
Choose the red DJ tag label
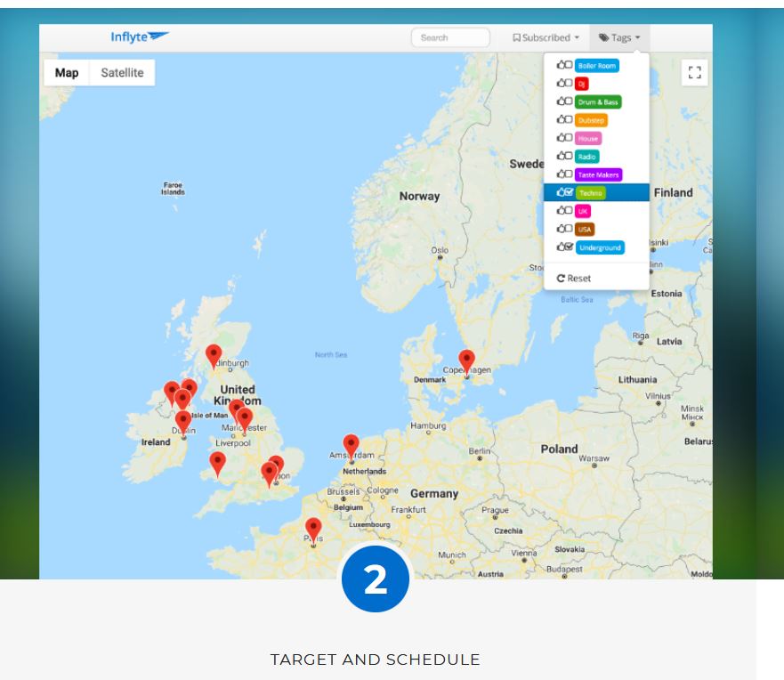pyautogui.click(x=581, y=84)
